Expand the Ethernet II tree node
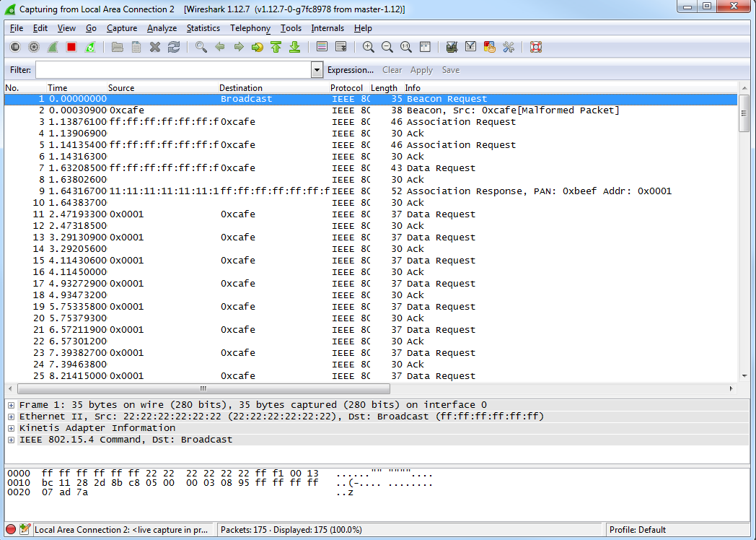Screen dimensions: 756x540 click(x=11, y=417)
